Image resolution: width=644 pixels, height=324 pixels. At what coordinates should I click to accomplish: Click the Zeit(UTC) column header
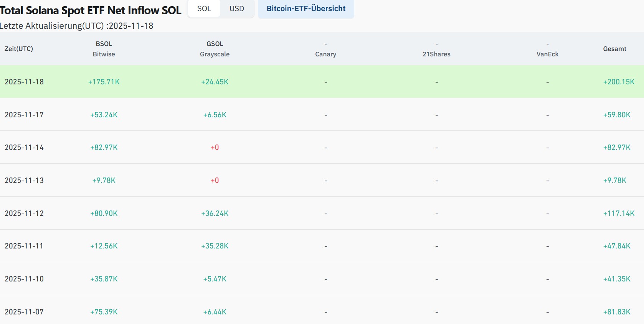point(19,49)
